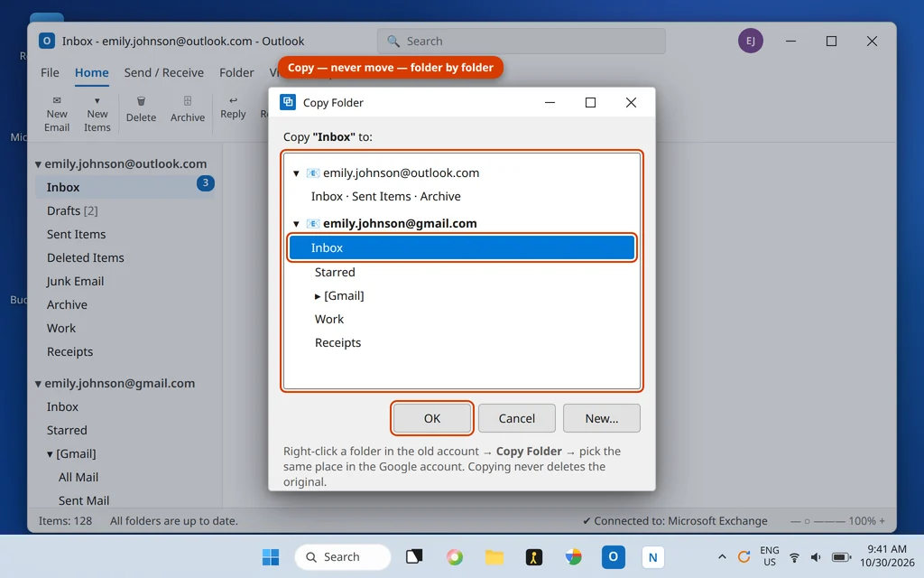
Task: Select Receipts in dialog tree
Action: point(337,342)
